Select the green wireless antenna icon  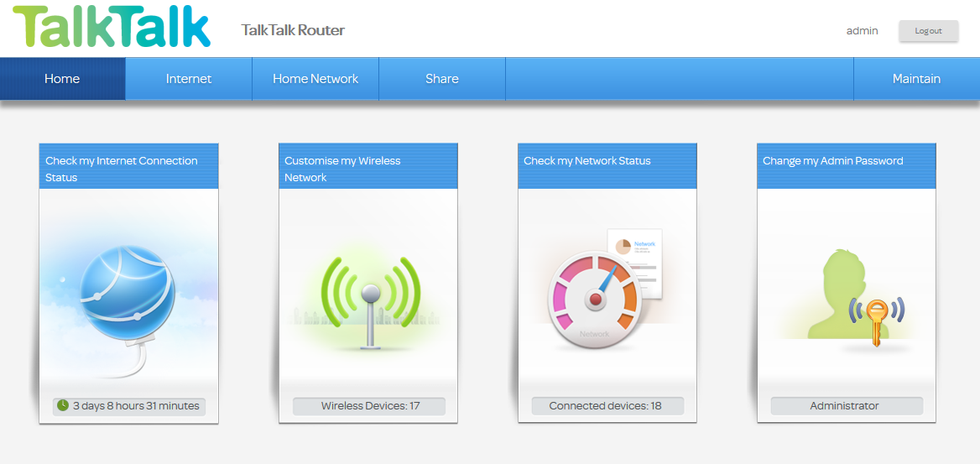pos(371,301)
